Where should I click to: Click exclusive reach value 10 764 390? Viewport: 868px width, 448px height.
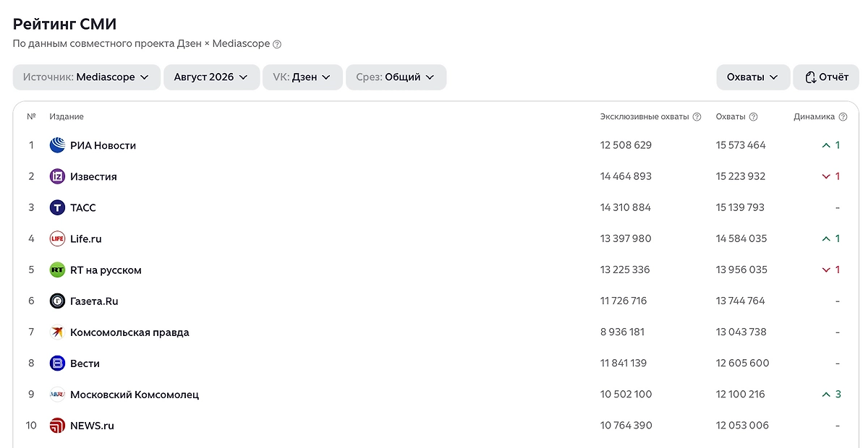(626, 426)
